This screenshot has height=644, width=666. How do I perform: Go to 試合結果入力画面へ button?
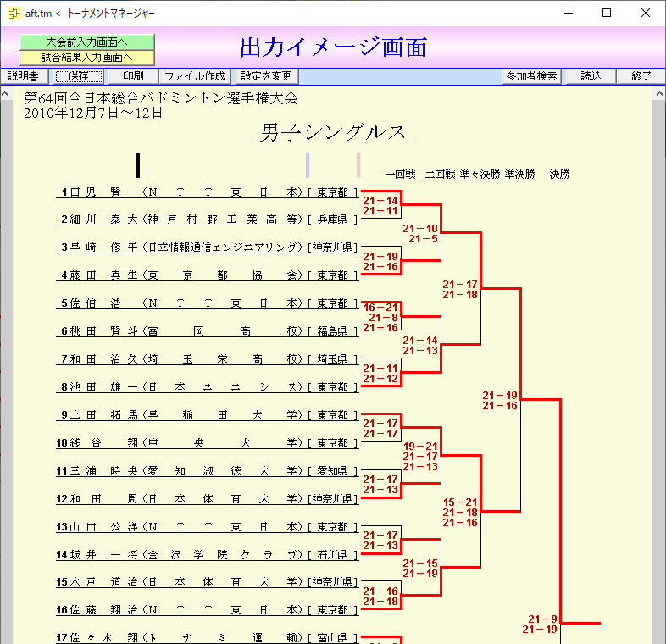point(86,58)
